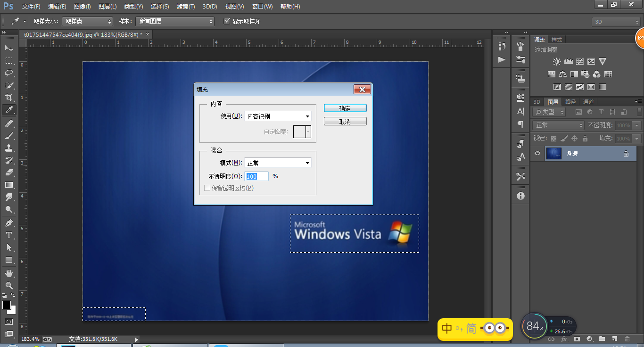The width and height of the screenshot is (644, 347).
Task: Open the Actions panel play icon
Action: [502, 59]
